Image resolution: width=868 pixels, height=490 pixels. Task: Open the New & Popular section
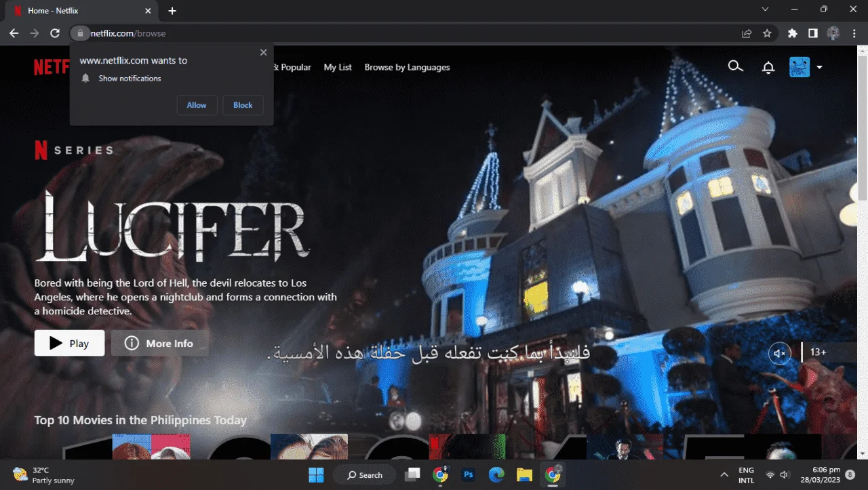point(292,67)
